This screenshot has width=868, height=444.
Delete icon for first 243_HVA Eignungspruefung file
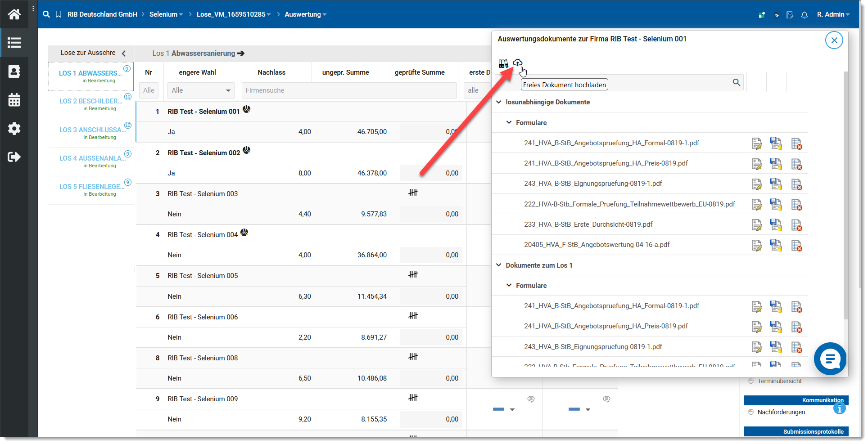click(797, 184)
